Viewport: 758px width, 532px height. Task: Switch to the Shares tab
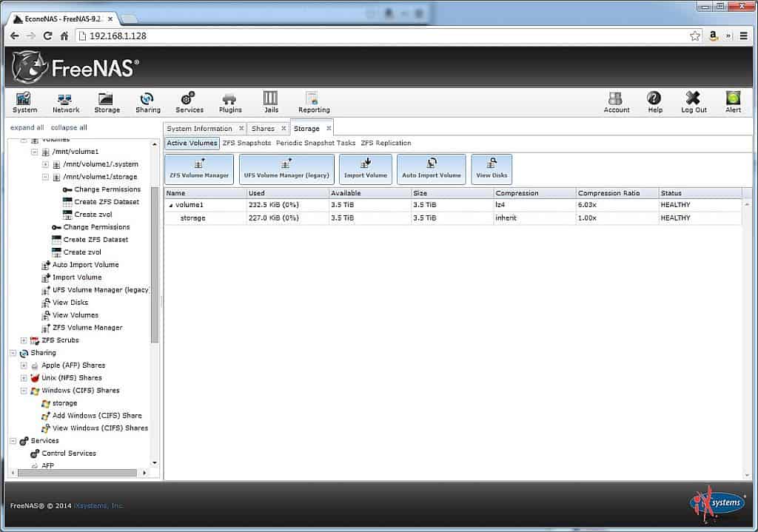pos(263,129)
